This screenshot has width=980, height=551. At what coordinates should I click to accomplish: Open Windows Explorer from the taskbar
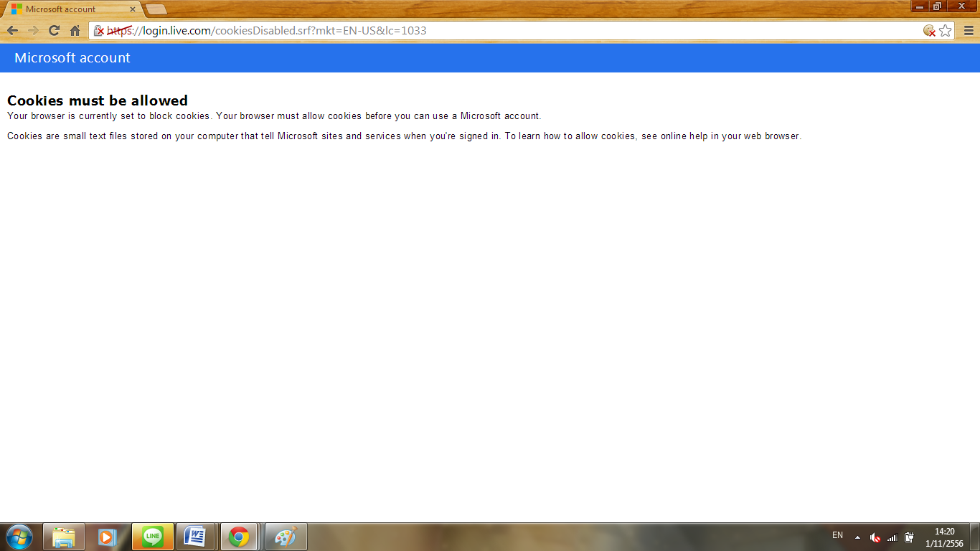pyautogui.click(x=64, y=537)
